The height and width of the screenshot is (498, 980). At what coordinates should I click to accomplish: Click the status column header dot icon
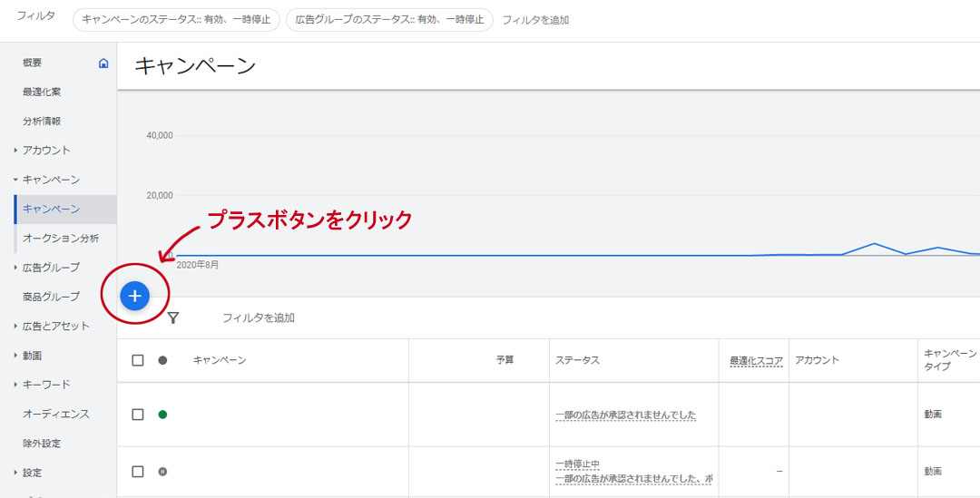click(162, 360)
